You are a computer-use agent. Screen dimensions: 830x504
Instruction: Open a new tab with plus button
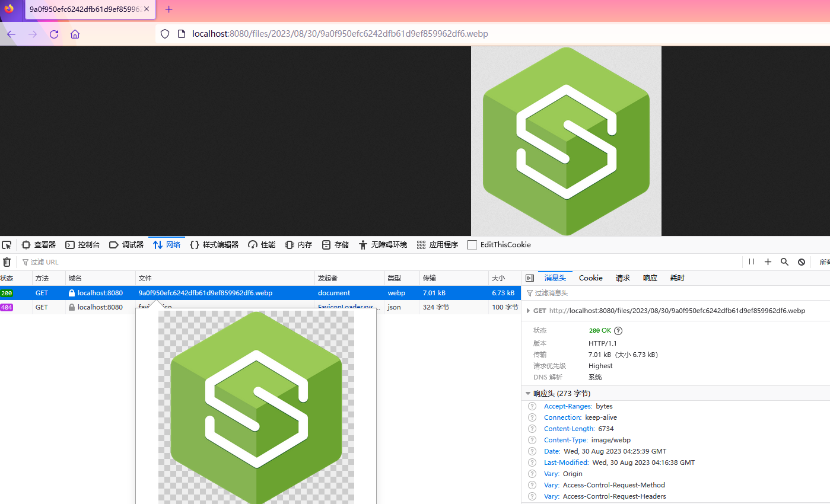[169, 9]
